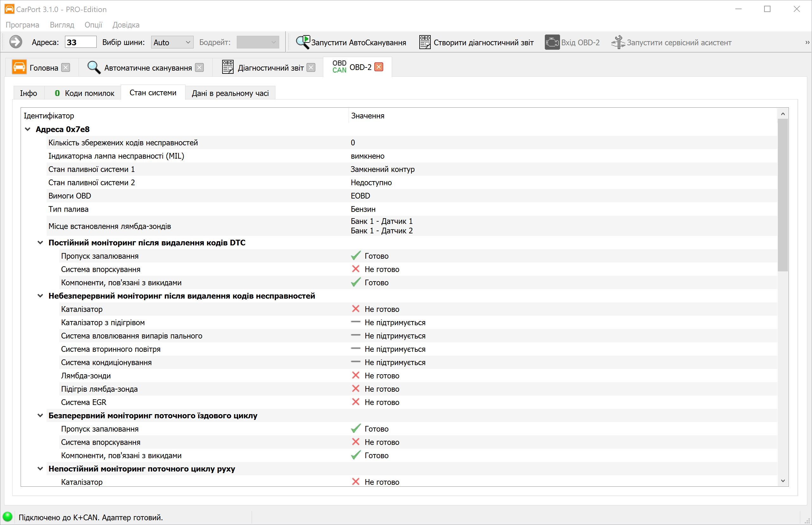This screenshot has height=525, width=812.
Task: Click the create diagnostic report icon
Action: [425, 42]
